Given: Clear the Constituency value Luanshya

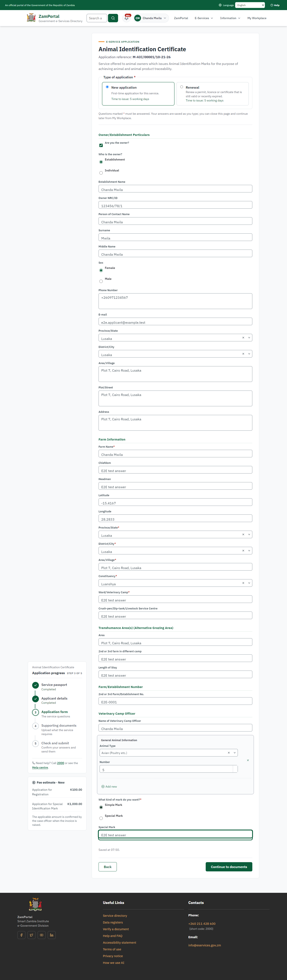Looking at the screenshot, I should (x=243, y=583).
